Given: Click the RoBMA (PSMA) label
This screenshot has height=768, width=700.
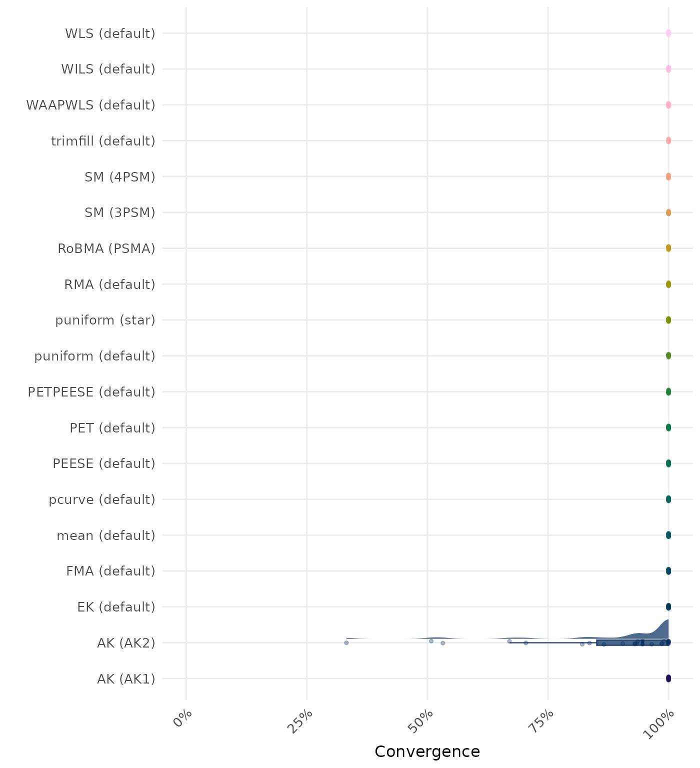Looking at the screenshot, I should [106, 248].
